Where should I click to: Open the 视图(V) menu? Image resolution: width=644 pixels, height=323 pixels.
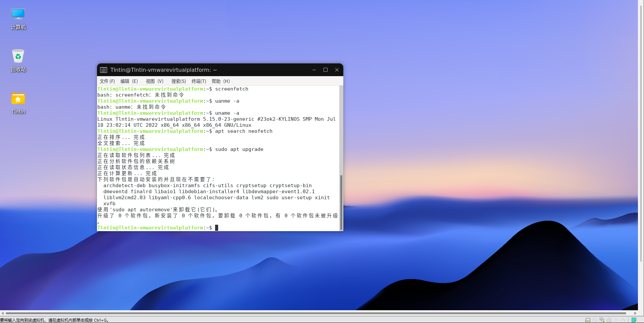click(154, 81)
